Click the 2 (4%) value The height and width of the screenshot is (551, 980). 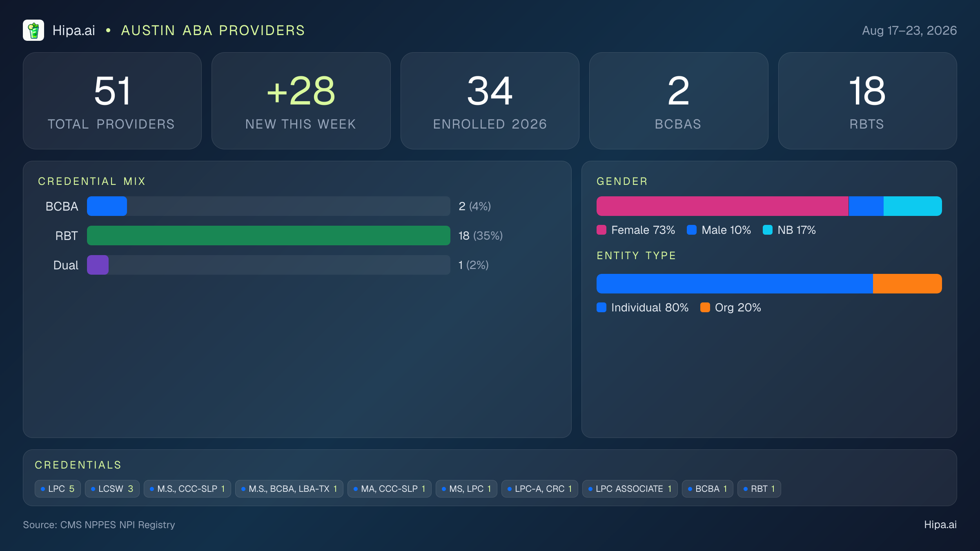pyautogui.click(x=474, y=206)
